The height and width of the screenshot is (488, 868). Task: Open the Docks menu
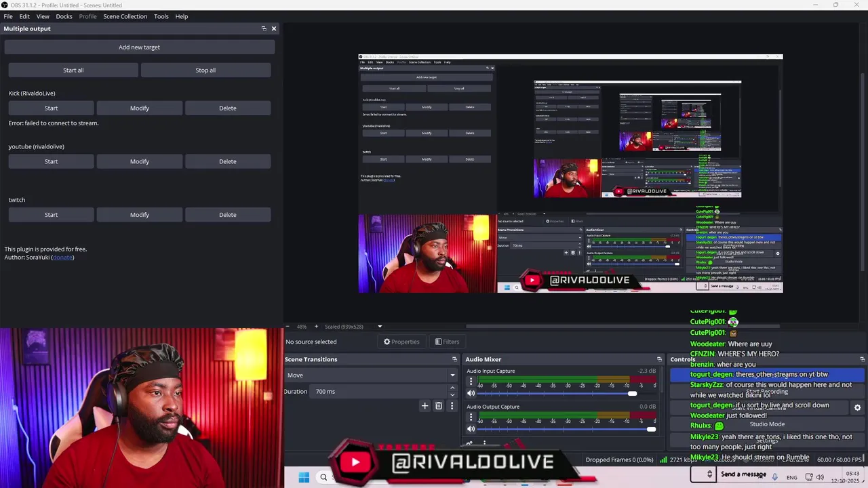pos(64,16)
